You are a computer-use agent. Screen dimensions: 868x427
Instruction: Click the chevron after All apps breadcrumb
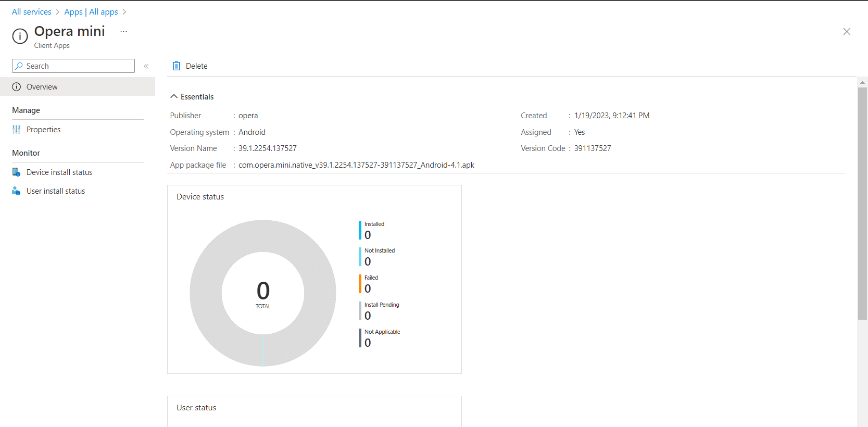click(x=124, y=12)
